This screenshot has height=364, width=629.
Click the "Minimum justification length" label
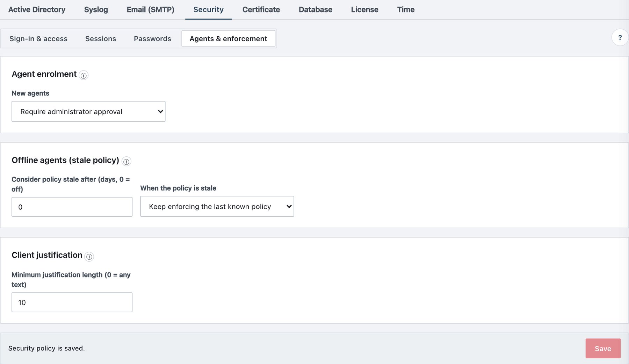pos(71,280)
